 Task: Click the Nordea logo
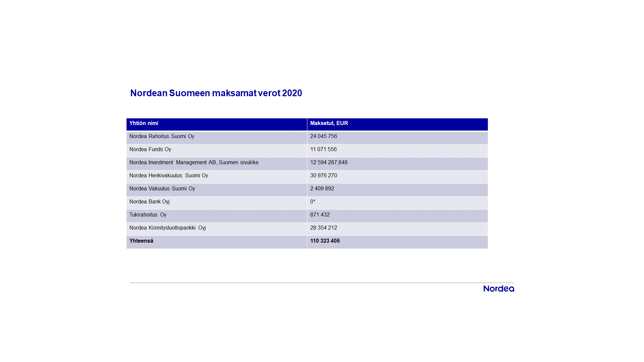coord(499,289)
